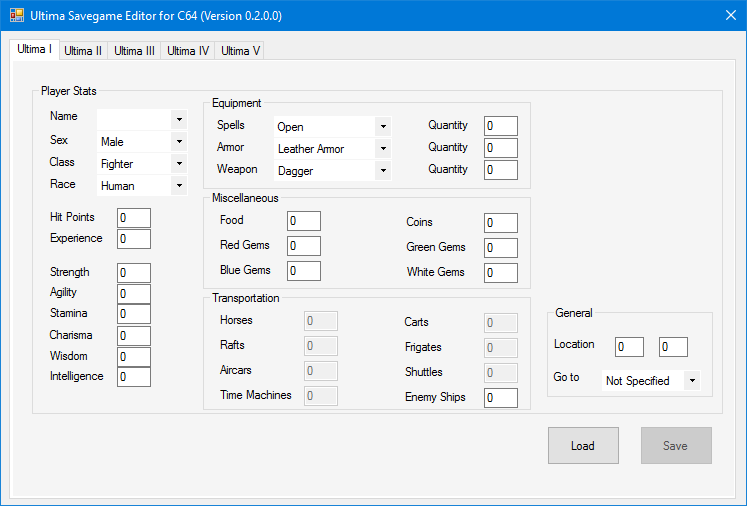This screenshot has width=747, height=506.
Task: Click the Agility input field
Action: [x=134, y=294]
